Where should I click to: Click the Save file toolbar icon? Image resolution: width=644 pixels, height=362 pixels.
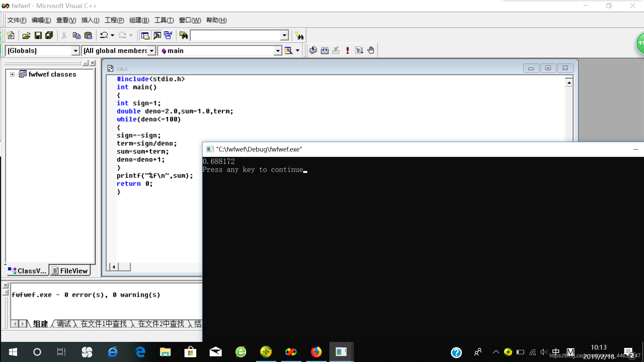coord(38,36)
